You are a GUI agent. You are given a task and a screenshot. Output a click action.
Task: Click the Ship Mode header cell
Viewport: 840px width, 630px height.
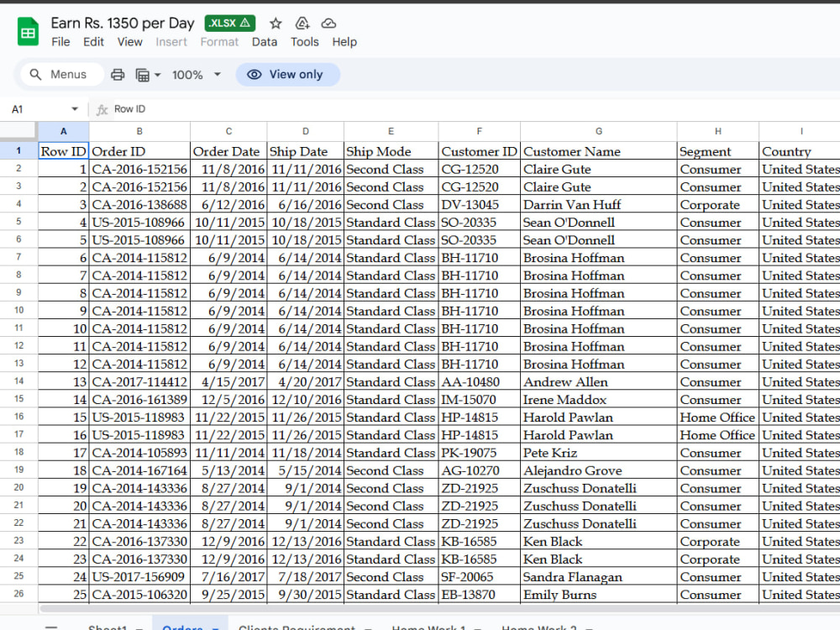click(x=391, y=151)
